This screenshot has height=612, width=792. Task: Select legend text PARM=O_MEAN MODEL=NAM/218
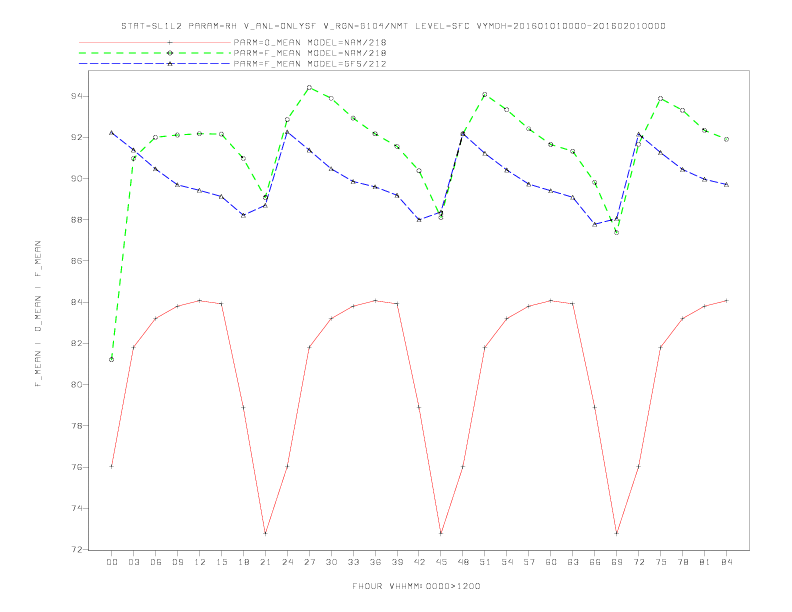(310, 42)
